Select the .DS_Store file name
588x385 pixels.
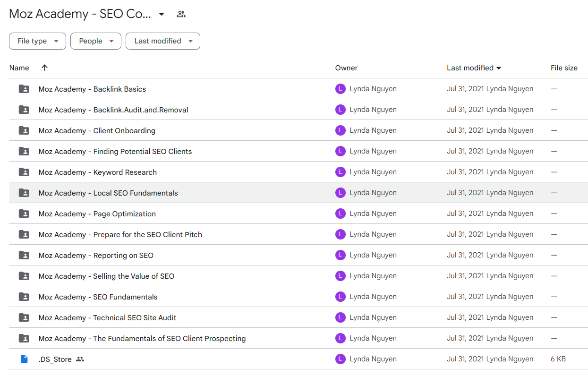[55, 359]
